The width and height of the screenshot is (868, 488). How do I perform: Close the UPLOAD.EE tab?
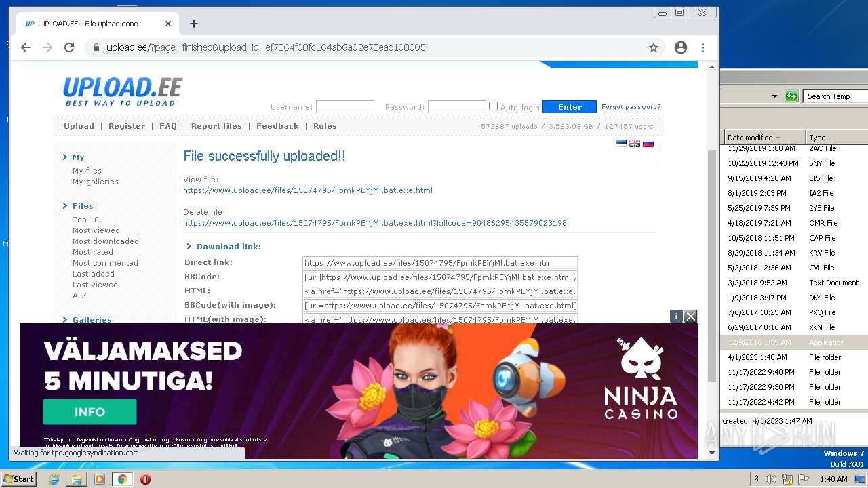(x=168, y=24)
